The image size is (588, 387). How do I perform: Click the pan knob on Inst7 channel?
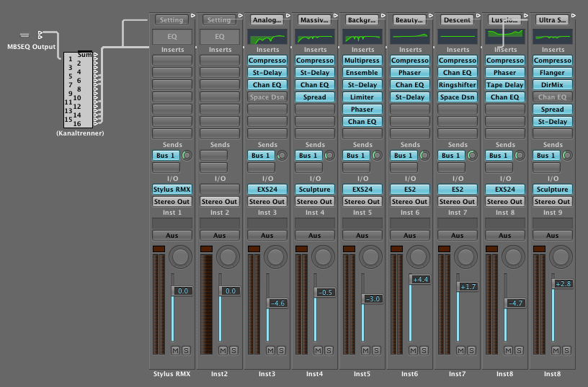467,256
